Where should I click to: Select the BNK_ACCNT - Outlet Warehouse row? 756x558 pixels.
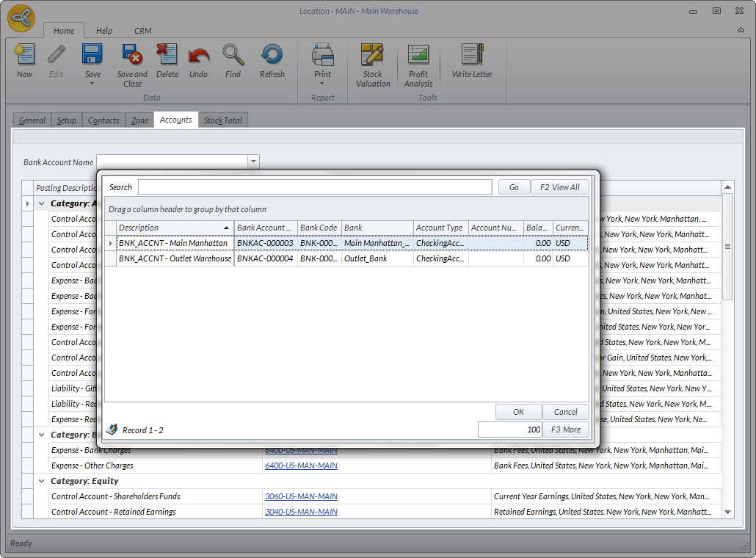(x=175, y=258)
